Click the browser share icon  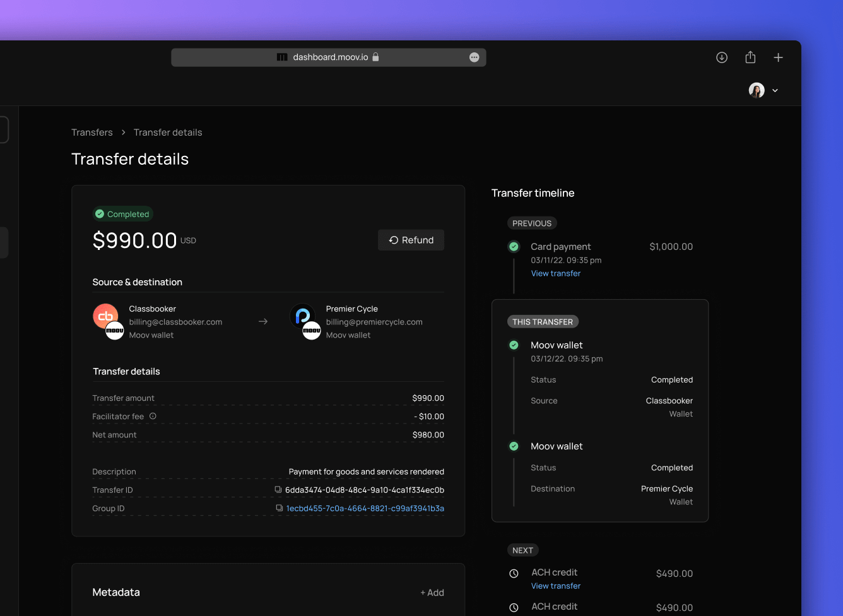(x=750, y=57)
